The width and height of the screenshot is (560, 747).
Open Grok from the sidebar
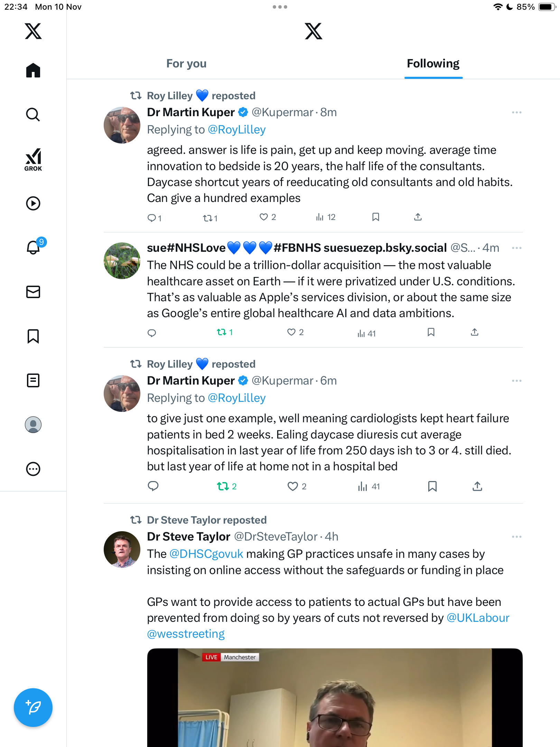point(33,159)
